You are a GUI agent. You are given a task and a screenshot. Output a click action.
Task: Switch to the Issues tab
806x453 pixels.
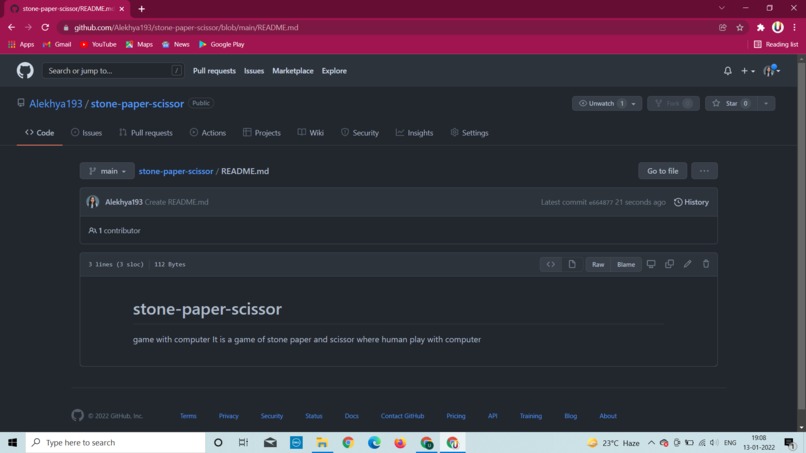[x=86, y=133]
